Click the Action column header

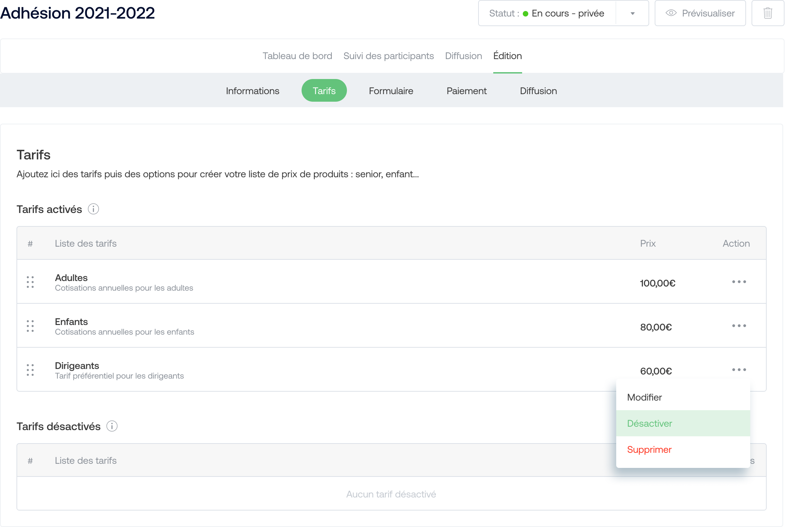[x=736, y=243]
